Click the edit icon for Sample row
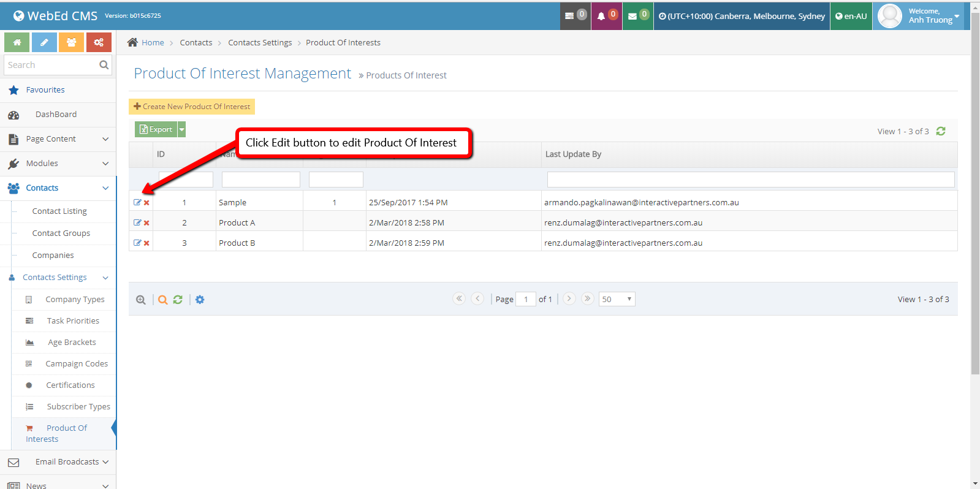Viewport: 980px width, 489px height. (137, 202)
